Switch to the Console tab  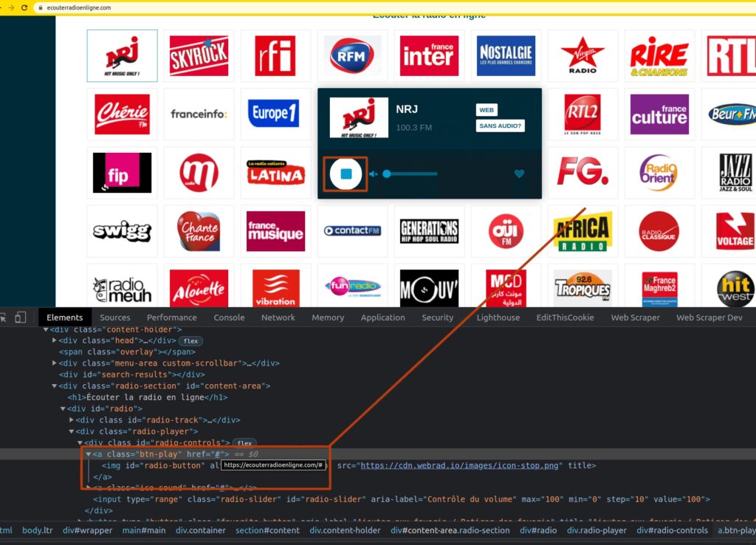[229, 318]
